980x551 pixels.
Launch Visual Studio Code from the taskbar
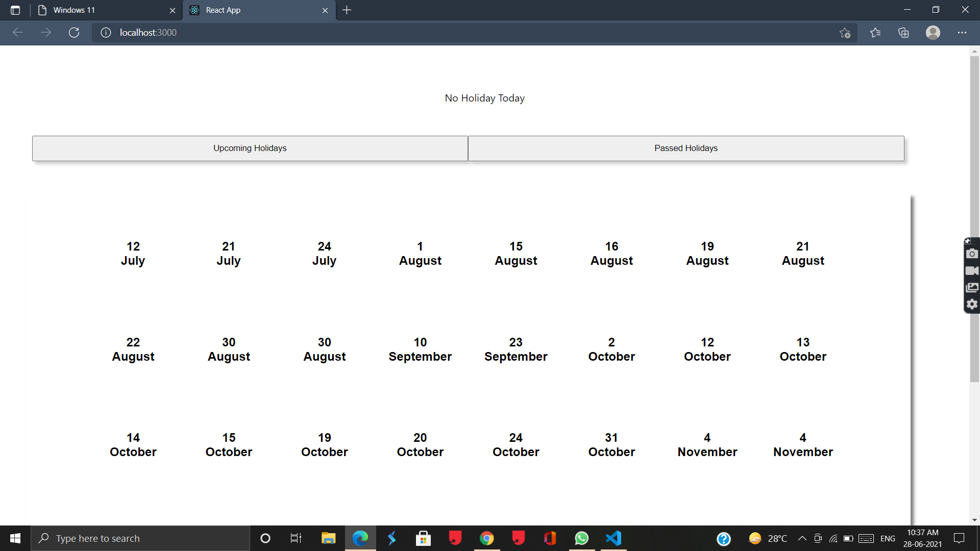point(613,538)
